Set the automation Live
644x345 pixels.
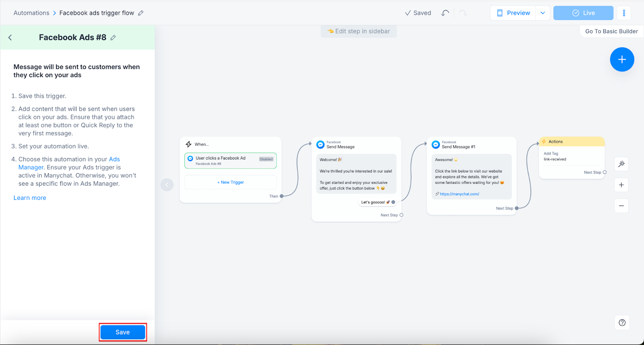coord(583,13)
